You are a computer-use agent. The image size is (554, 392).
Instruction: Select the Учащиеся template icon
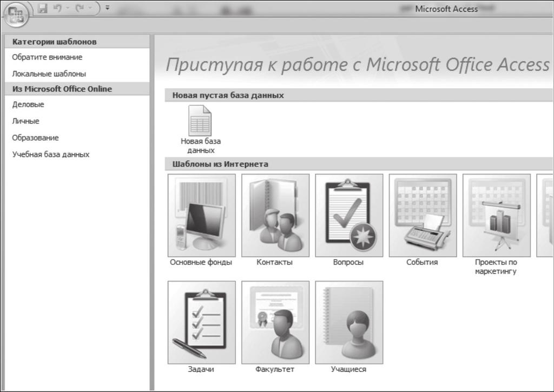tap(349, 322)
